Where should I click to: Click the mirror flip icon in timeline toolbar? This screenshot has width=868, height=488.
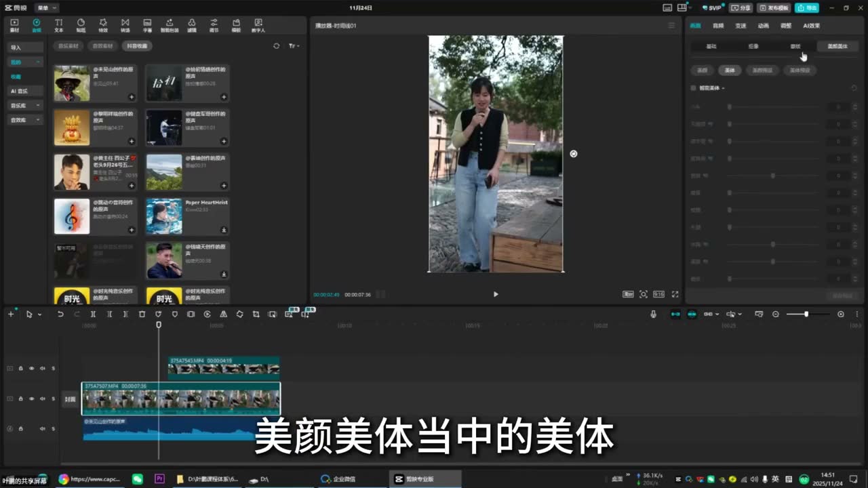(223, 314)
